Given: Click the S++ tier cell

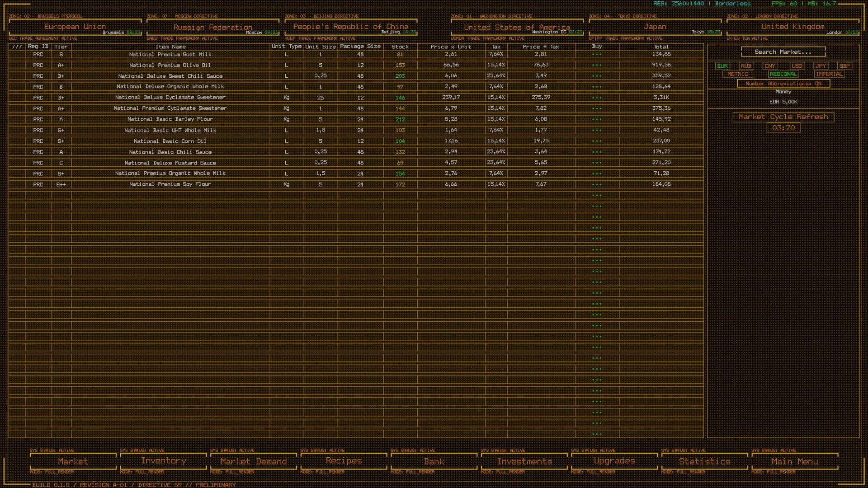Looking at the screenshot, I should (x=61, y=184).
